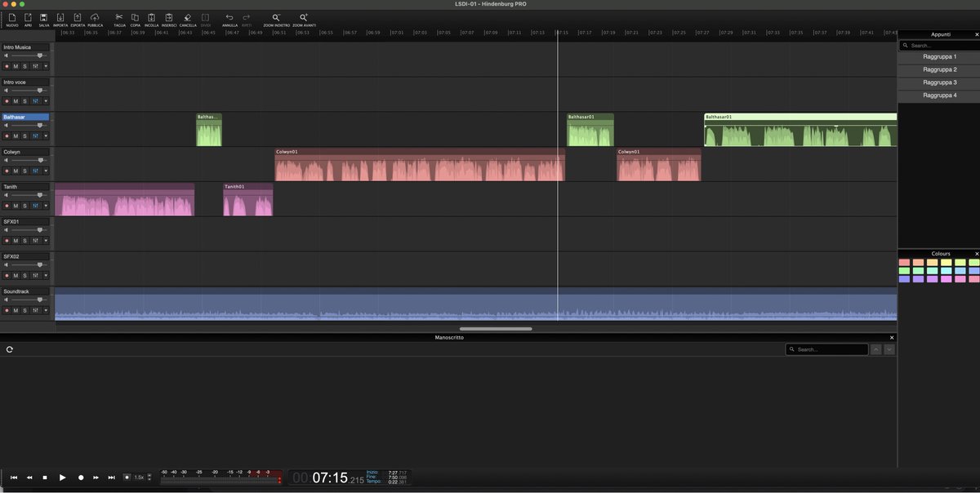Screen dimensions: 980x493
Task: Mute the Balthasar track
Action: coord(16,136)
